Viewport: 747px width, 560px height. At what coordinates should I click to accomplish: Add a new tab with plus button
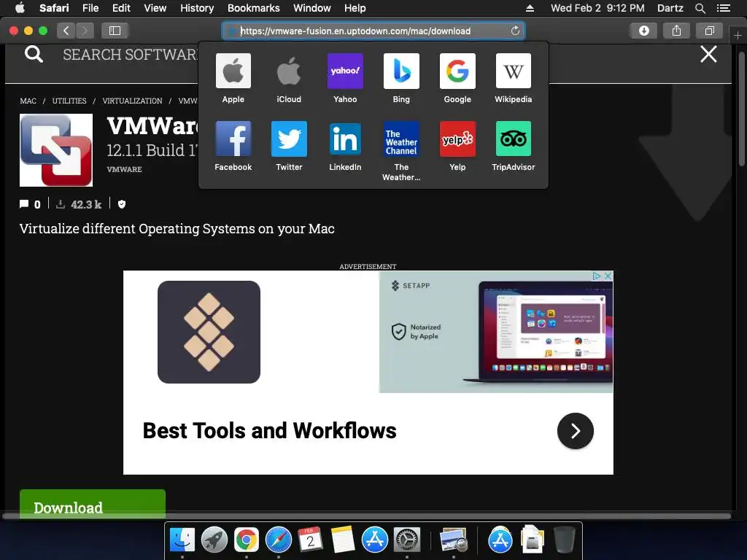coord(738,35)
